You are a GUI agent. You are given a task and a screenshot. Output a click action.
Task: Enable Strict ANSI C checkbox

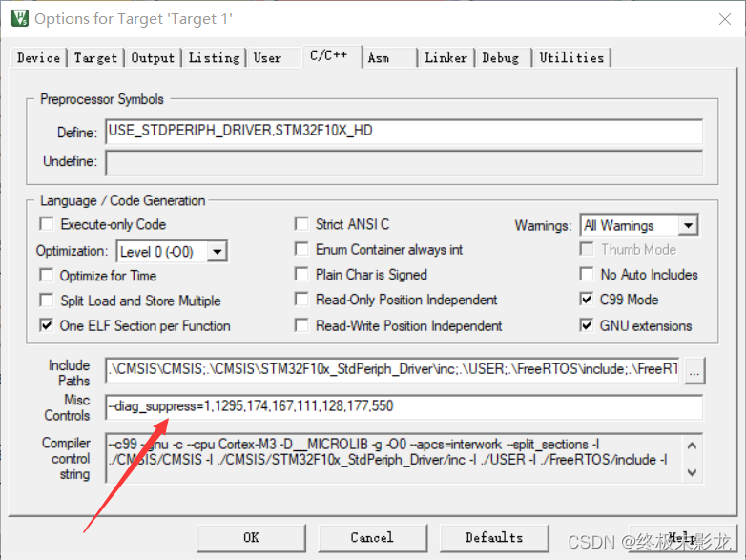(x=301, y=224)
